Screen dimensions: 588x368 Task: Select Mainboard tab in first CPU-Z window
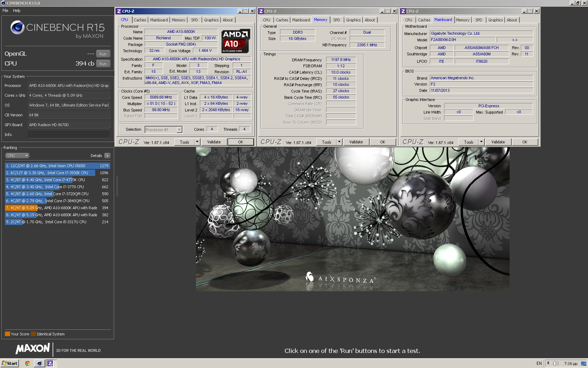[x=159, y=20]
